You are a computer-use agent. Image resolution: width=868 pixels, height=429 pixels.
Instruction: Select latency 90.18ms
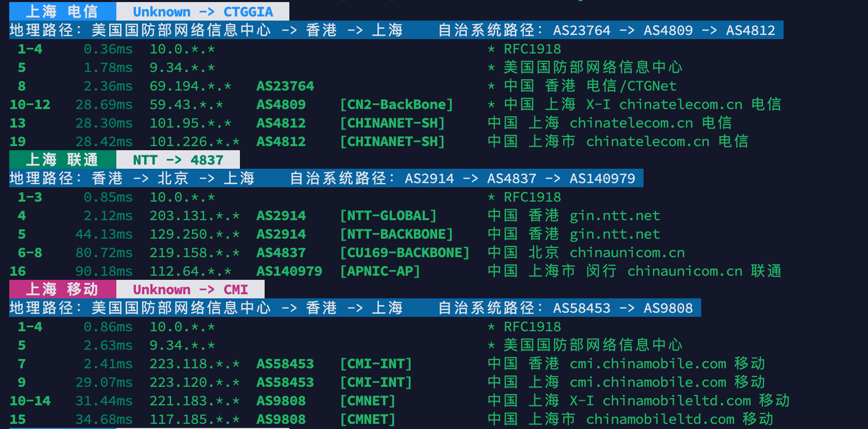pyautogui.click(x=104, y=271)
